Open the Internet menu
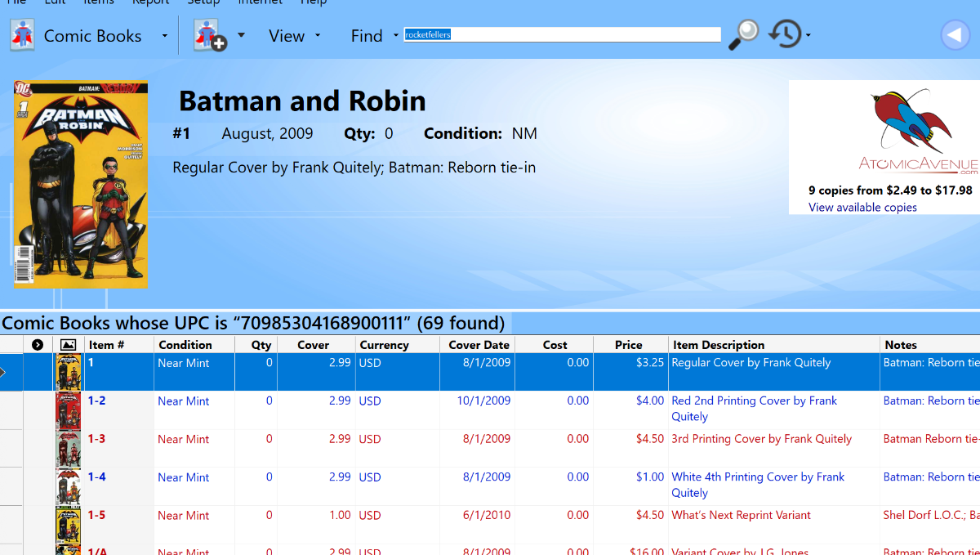Image resolution: width=980 pixels, height=555 pixels. pyautogui.click(x=261, y=2)
